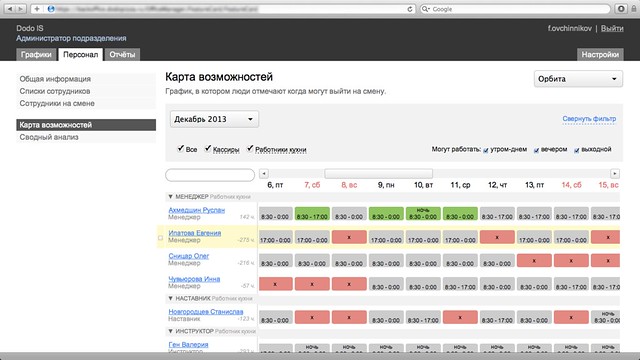Click the magnifier in Google search field

pyautogui.click(x=426, y=9)
